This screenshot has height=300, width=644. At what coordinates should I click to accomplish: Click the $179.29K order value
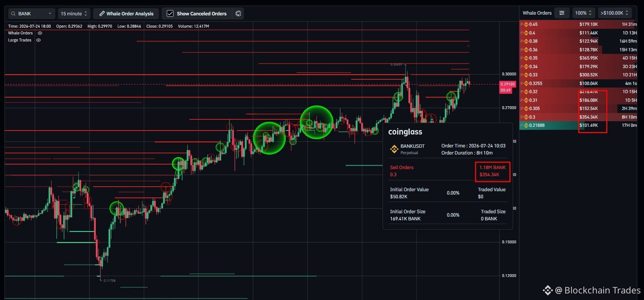point(589,67)
